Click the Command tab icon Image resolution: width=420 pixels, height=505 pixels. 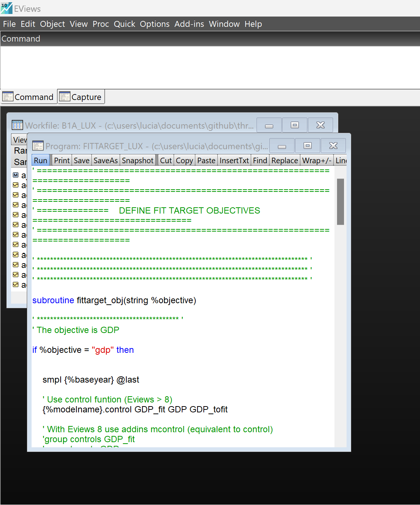[8, 97]
